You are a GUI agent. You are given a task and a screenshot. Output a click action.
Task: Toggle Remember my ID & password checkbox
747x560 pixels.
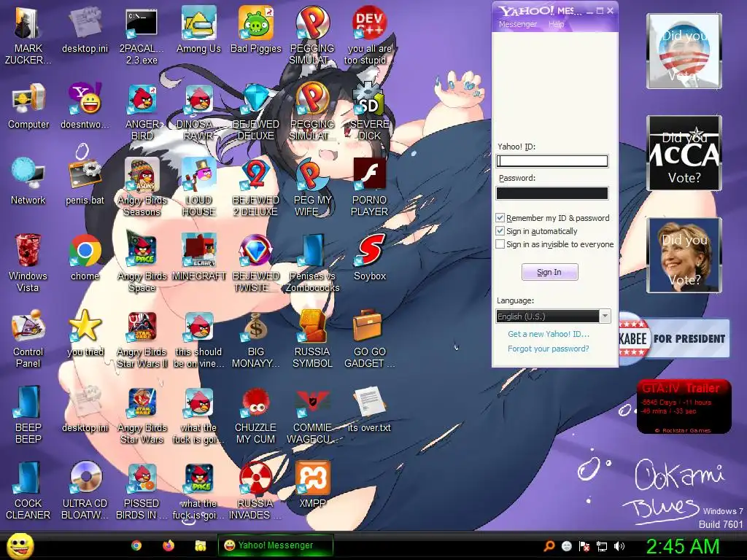[x=500, y=217]
